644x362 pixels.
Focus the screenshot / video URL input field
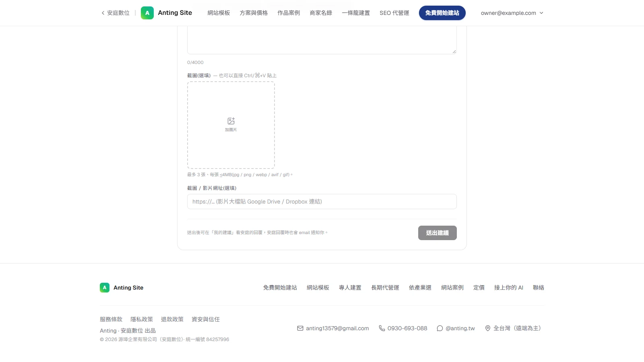pos(322,202)
